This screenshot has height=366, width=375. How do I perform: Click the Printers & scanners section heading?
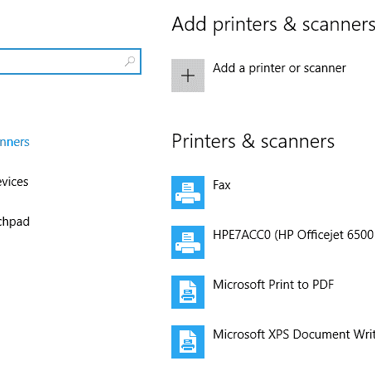coord(253,141)
